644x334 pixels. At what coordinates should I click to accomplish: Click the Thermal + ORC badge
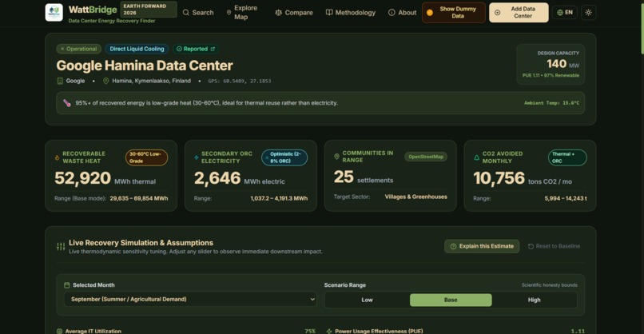coord(567,157)
